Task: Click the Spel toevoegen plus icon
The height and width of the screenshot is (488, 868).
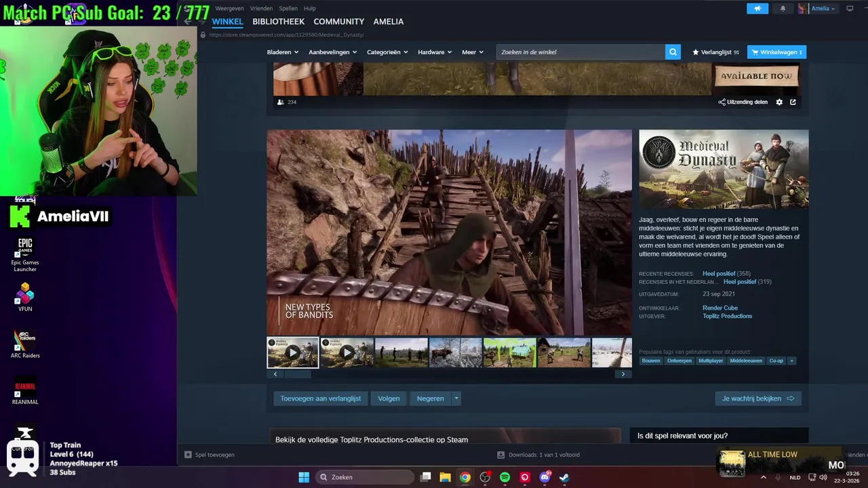Action: pos(189,455)
